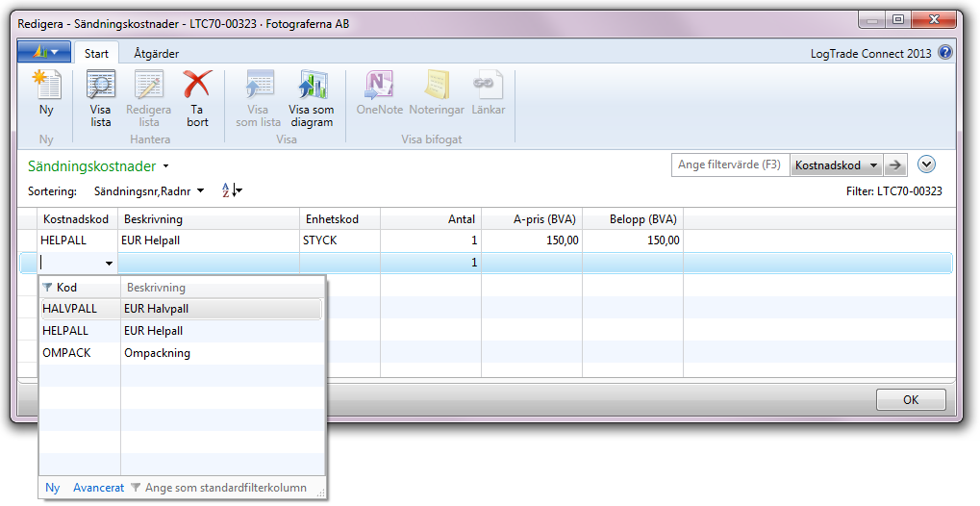Open the Noteringar notes icon
The width and height of the screenshot is (980, 506).
[437, 85]
